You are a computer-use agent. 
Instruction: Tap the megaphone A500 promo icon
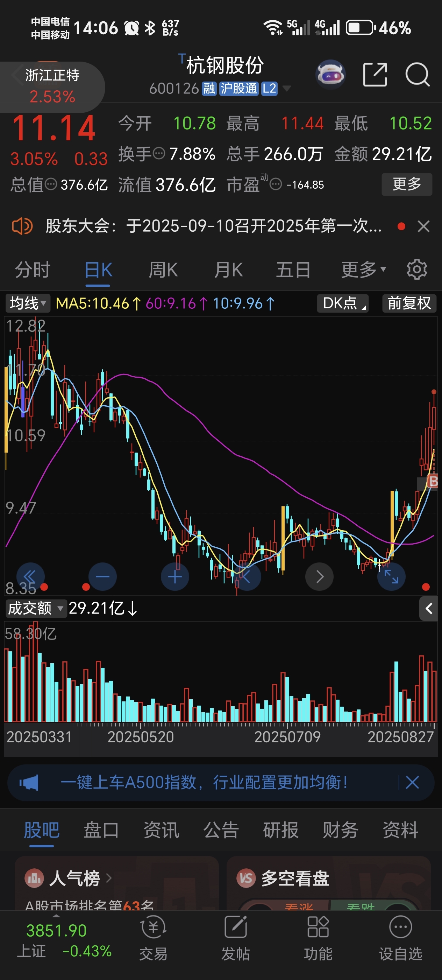point(29,783)
